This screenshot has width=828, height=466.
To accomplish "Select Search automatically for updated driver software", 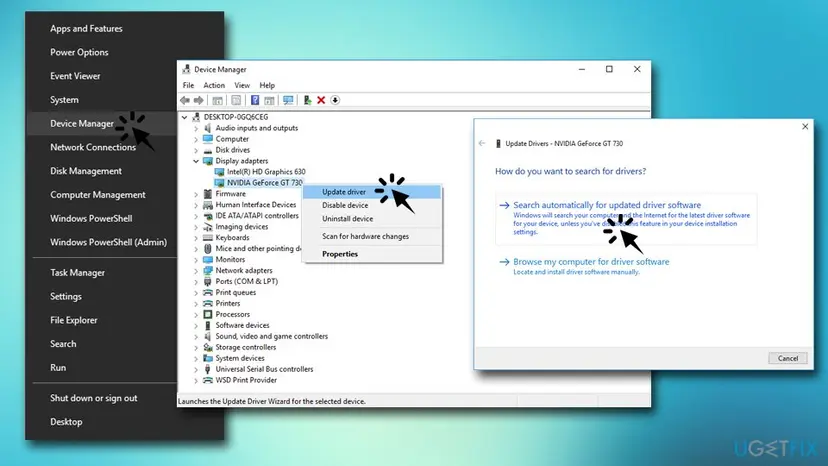I will click(625, 218).
